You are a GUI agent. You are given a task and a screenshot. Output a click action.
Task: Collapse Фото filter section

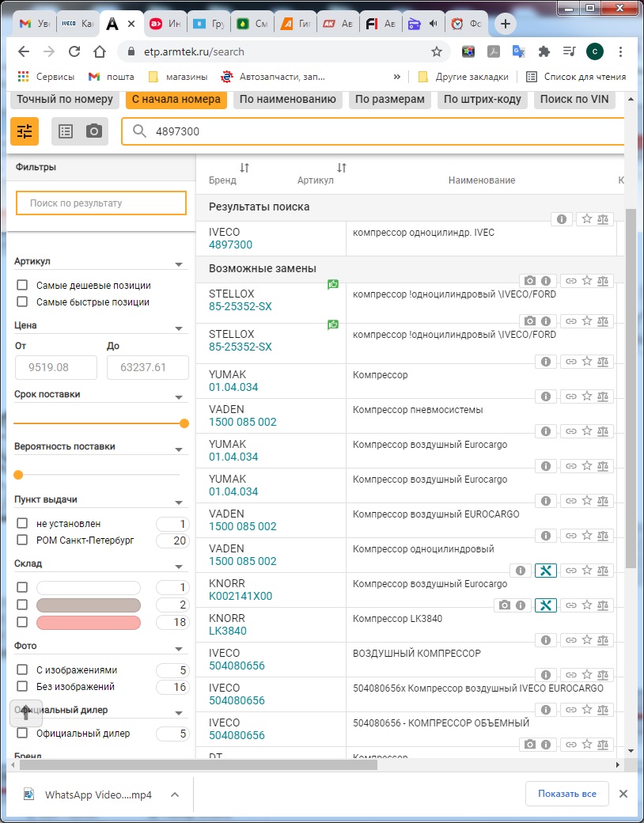[x=179, y=649]
